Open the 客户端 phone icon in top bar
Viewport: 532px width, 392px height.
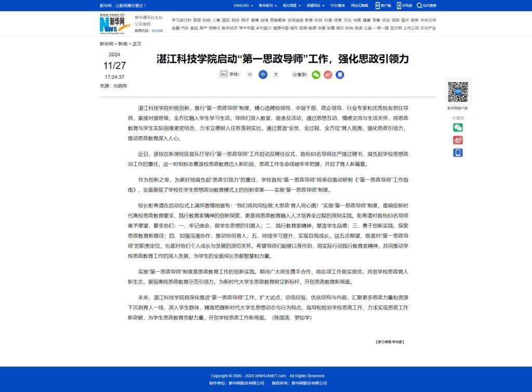point(377,5)
